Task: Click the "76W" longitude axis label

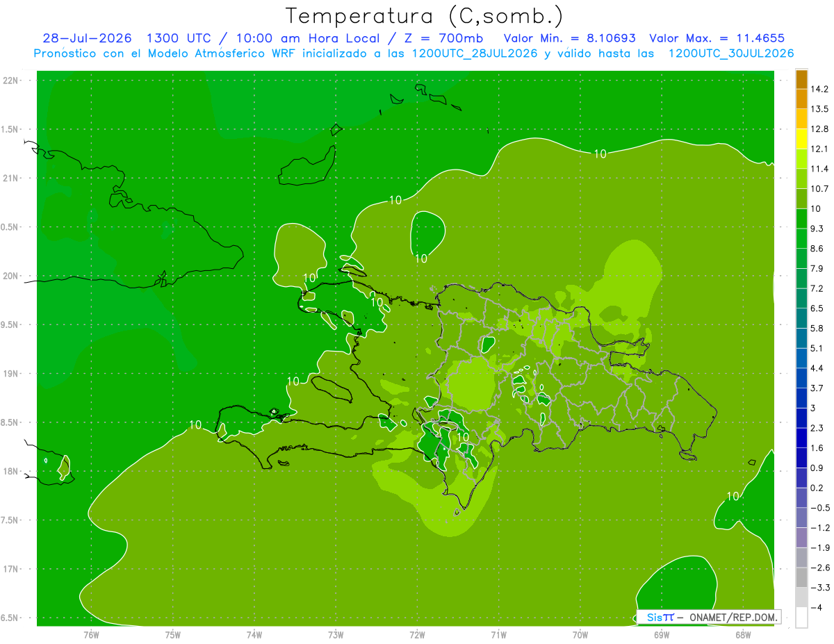Action: [91, 634]
